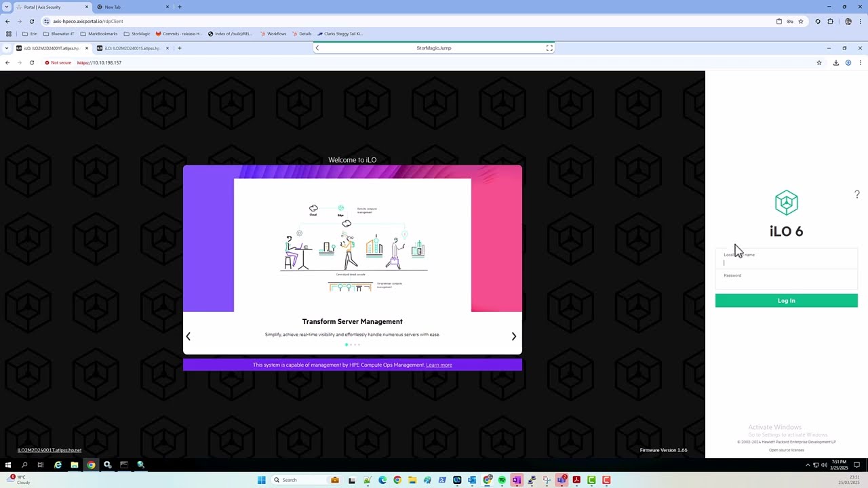Screen dimensions: 868x488
Task: Open the Index of /build/REL bookmark
Action: [230, 34]
